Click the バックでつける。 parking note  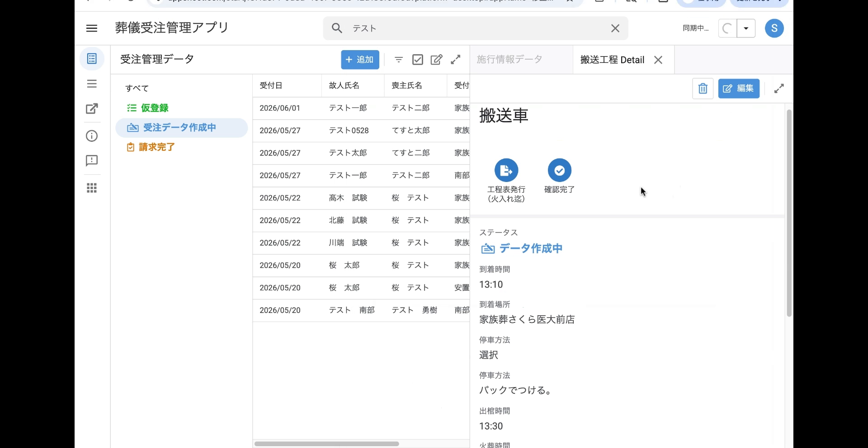point(516,390)
